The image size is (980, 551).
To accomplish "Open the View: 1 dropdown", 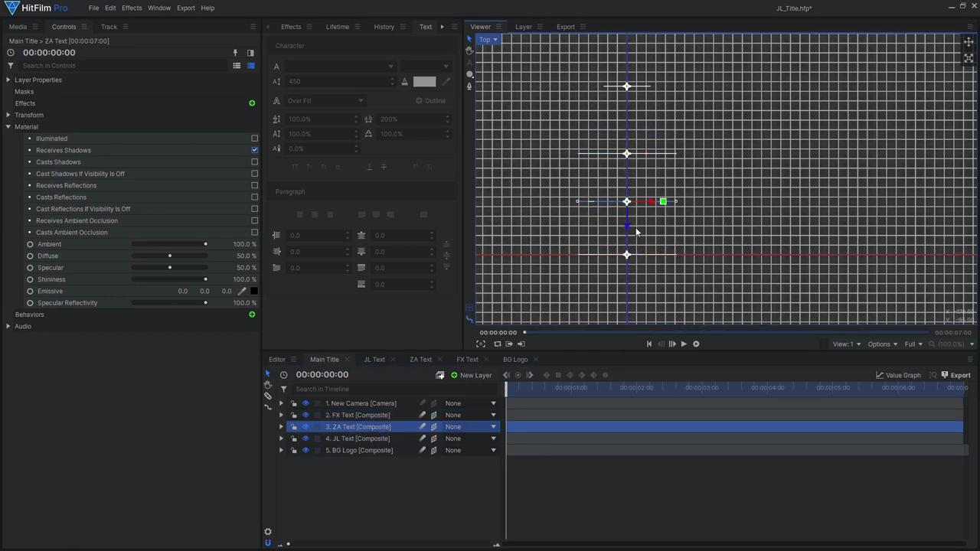I will coord(846,344).
